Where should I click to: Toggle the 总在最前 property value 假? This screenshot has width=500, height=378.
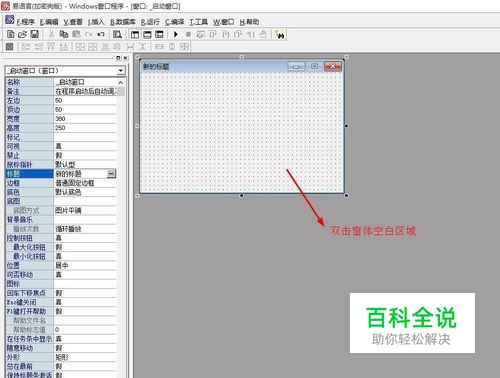[85, 366]
